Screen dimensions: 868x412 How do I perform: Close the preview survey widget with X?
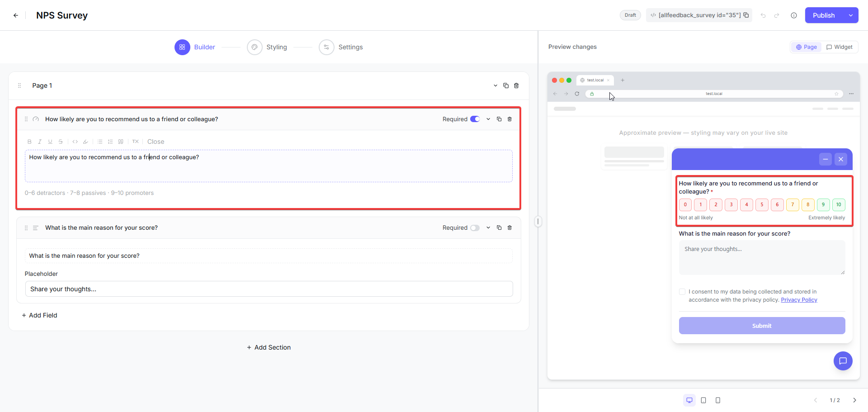[841, 159]
